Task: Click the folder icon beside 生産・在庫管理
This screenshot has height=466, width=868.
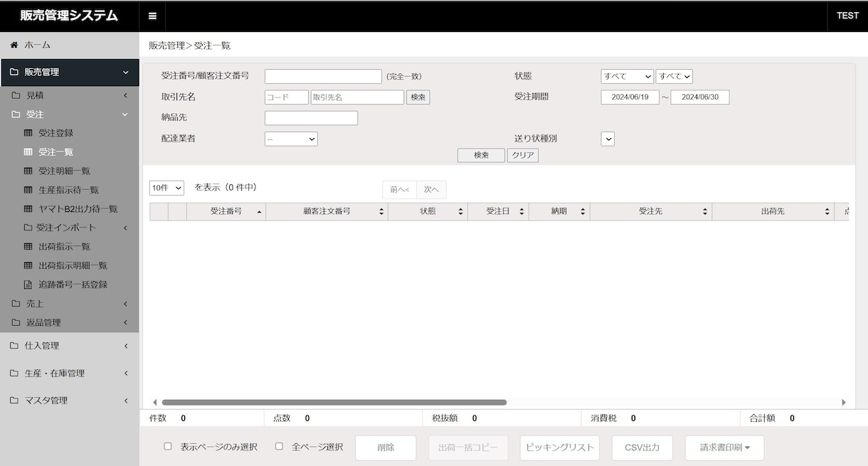Action: click(14, 373)
